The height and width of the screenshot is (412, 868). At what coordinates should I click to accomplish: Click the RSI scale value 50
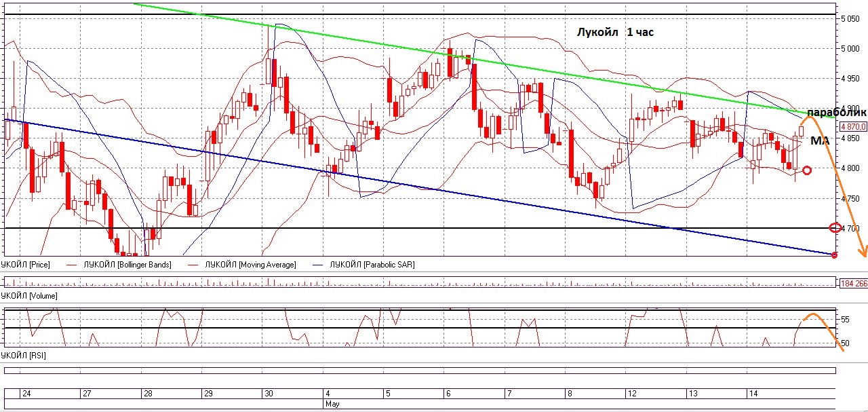pos(846,343)
